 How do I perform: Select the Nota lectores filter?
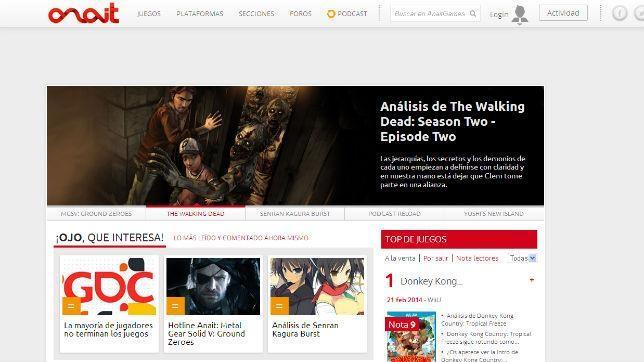477,258
